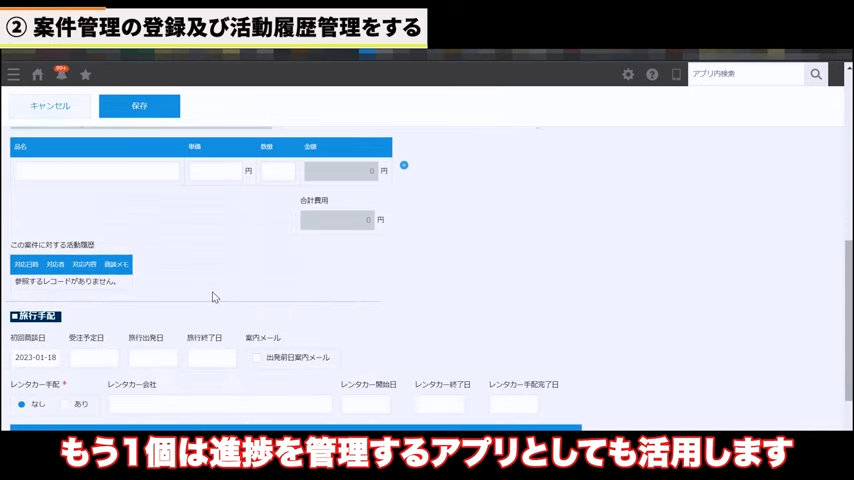
Task: Click the 数量 input field
Action: click(x=278, y=171)
